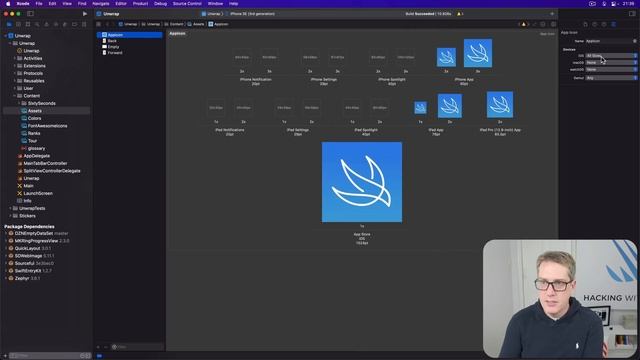Expand the SixtySeconds folder
The image size is (640, 360).
(x=19, y=103)
